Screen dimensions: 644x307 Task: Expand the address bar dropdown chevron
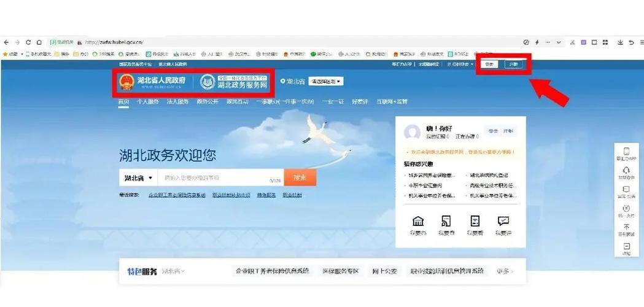tap(559, 42)
